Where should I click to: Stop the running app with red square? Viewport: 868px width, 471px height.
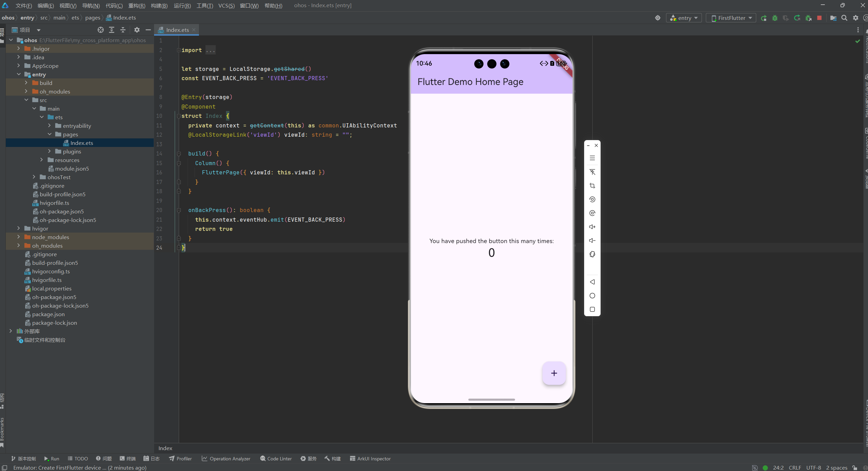(x=819, y=18)
